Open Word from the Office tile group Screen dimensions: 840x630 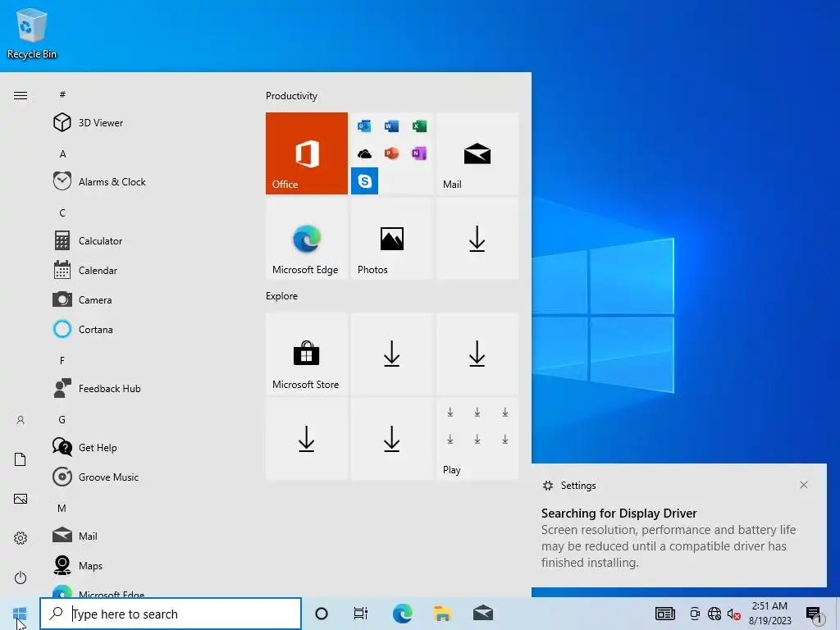tap(391, 126)
